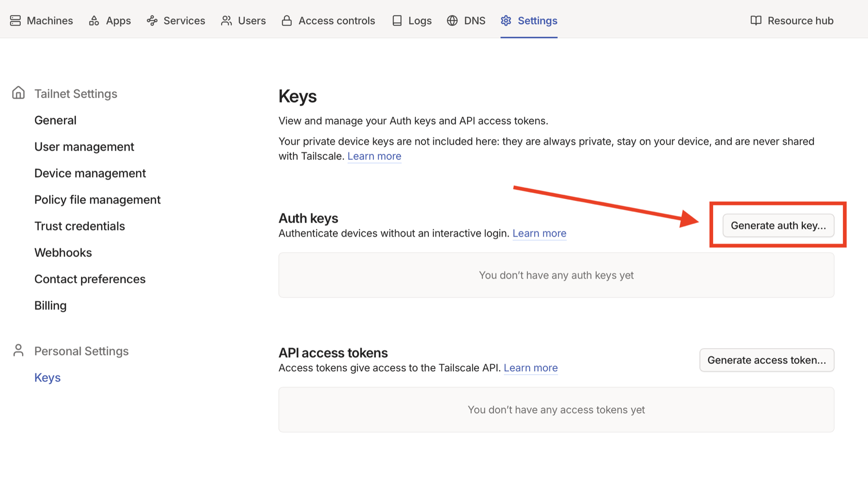Click the Tailnet Settings heading

pos(76,94)
